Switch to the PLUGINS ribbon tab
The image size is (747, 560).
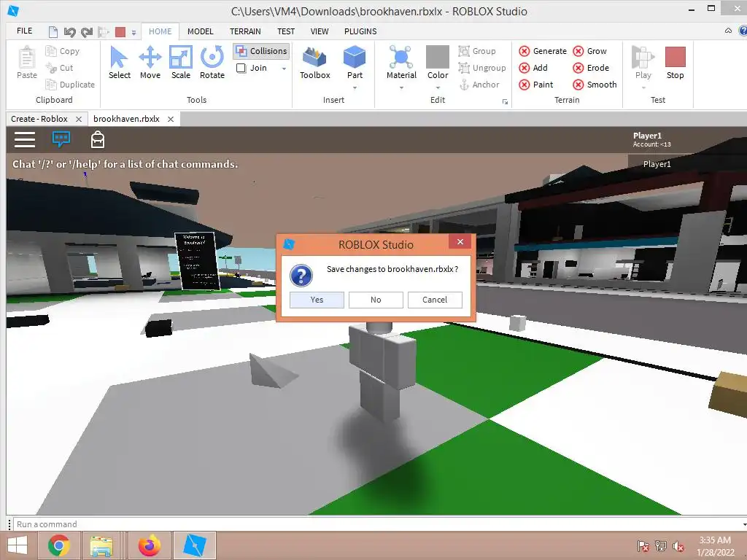click(x=360, y=31)
